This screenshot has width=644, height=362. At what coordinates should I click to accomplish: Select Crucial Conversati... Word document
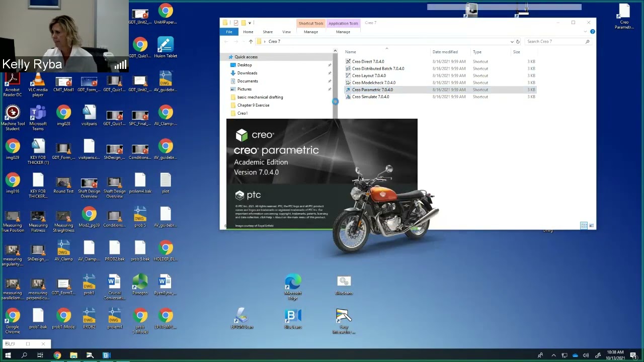tap(115, 288)
